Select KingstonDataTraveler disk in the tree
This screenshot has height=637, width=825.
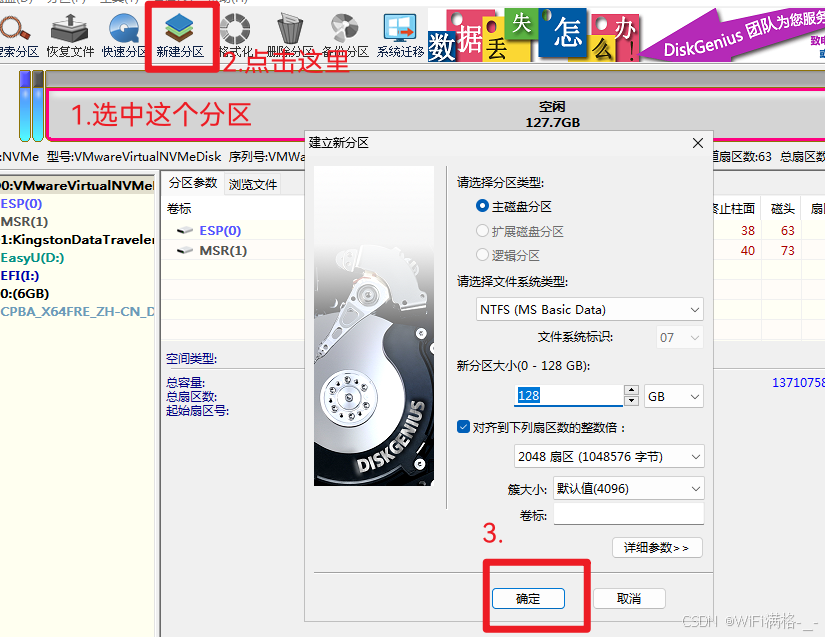point(77,240)
